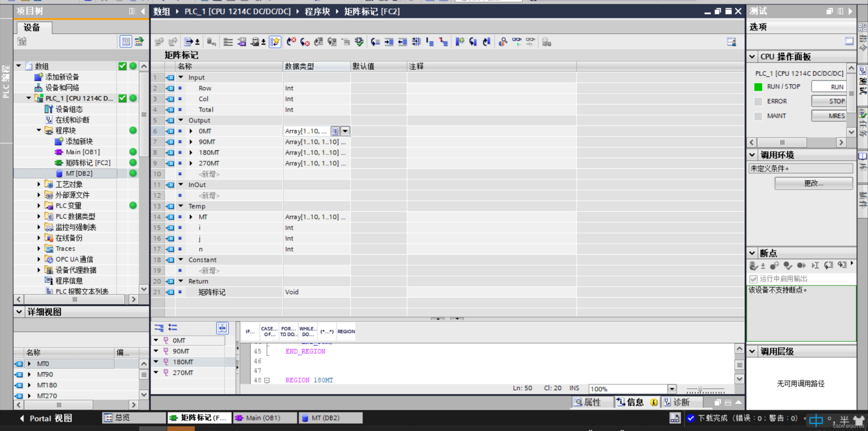Open the editor zoom percentage dropdown

(672, 389)
